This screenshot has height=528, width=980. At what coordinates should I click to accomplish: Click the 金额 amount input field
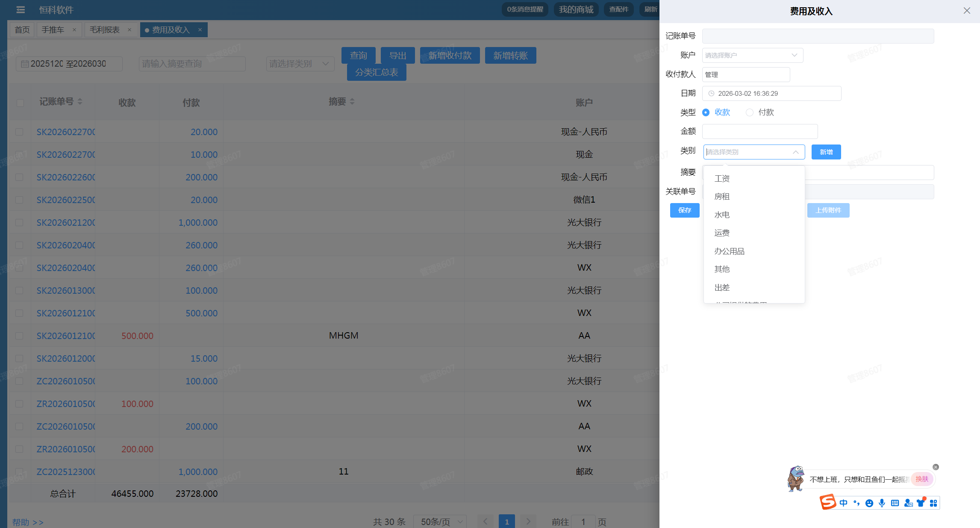click(x=759, y=131)
